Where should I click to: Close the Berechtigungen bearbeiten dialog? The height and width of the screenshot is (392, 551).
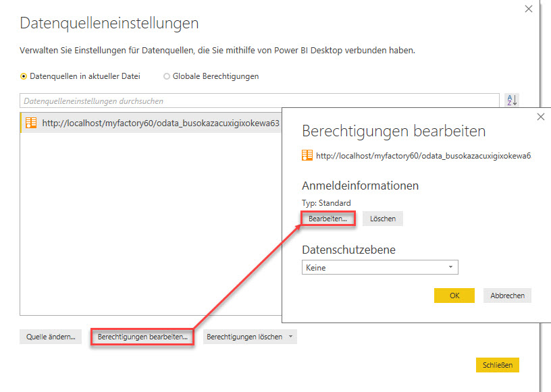click(x=540, y=117)
